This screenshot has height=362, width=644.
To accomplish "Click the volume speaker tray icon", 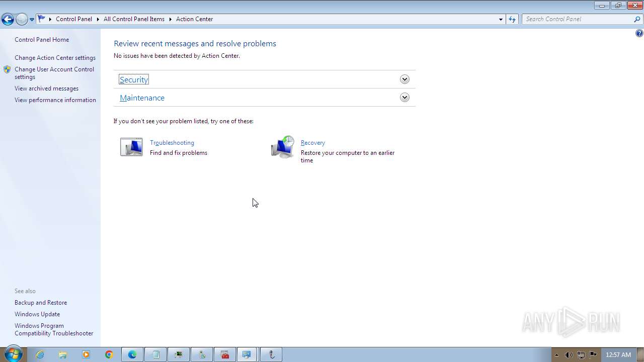I will (569, 355).
